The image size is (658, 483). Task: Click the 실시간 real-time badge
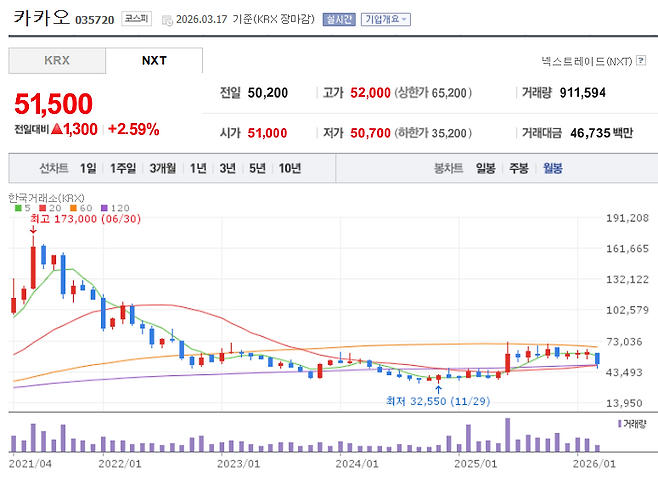339,19
